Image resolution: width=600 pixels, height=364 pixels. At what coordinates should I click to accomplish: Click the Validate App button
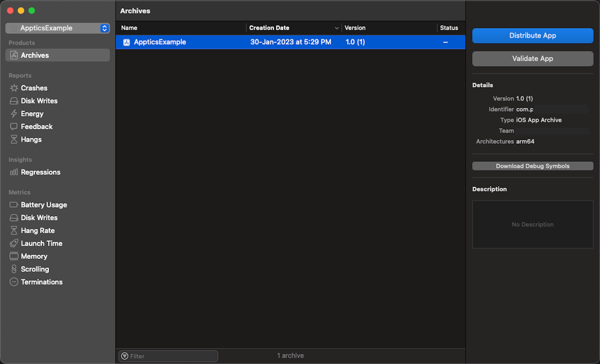pyautogui.click(x=533, y=59)
